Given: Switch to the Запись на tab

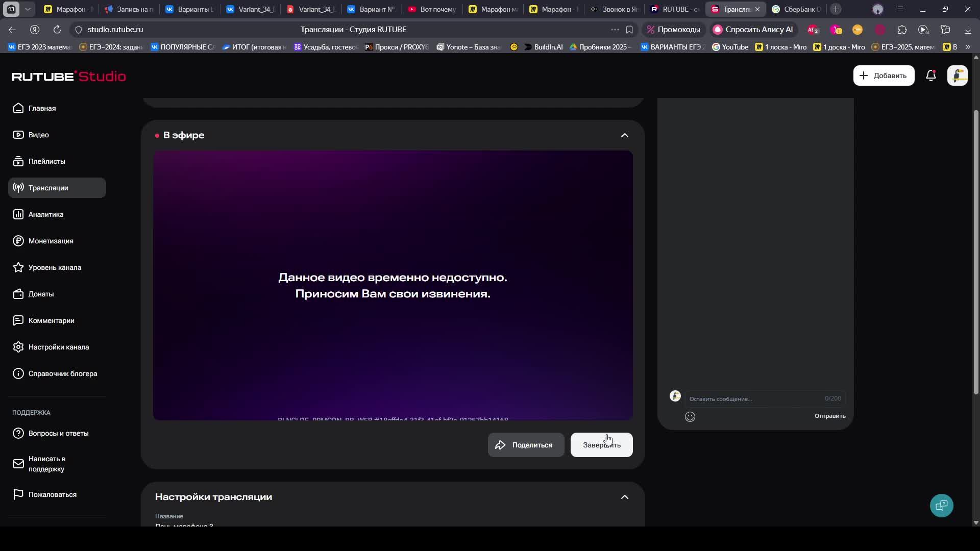Looking at the screenshot, I should click(x=130, y=9).
